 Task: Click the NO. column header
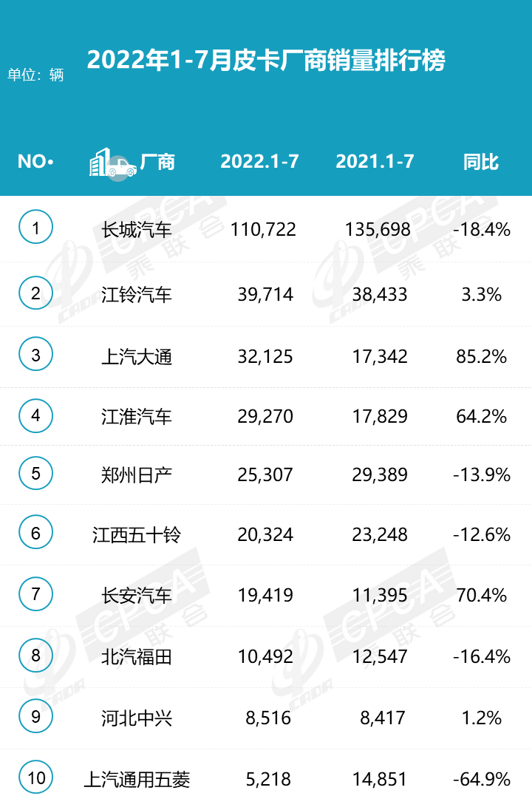(x=35, y=162)
